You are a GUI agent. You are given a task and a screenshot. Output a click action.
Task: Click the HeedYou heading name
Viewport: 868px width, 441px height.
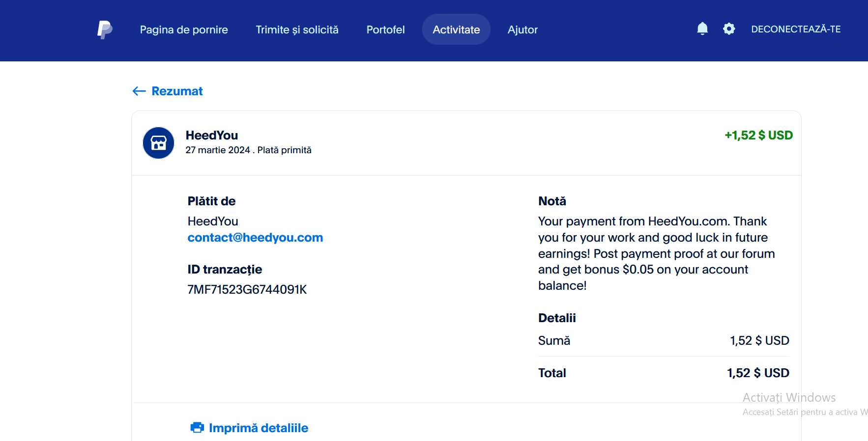tap(212, 135)
